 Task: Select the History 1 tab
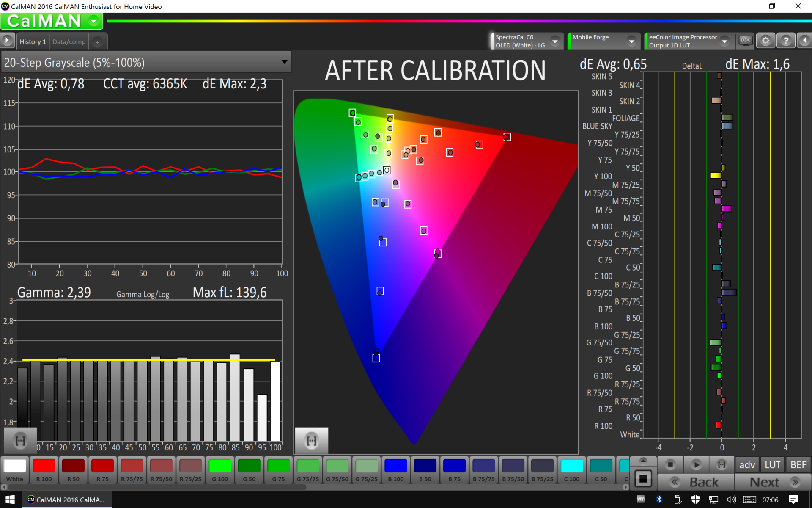[33, 41]
